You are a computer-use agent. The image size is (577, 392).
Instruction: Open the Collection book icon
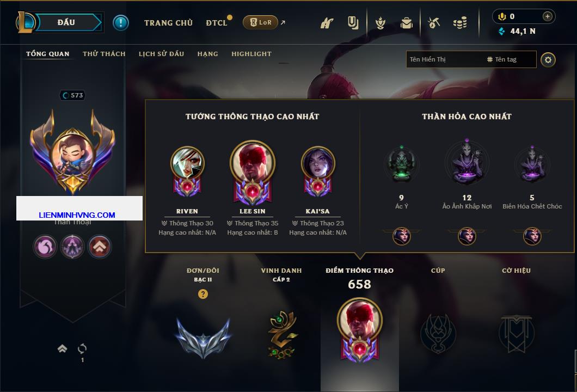[x=353, y=23]
